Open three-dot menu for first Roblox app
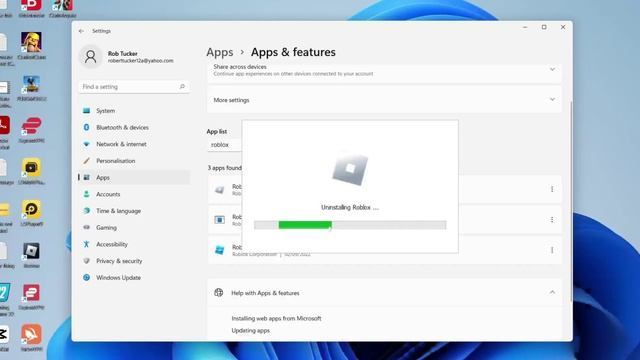The image size is (640, 360). pos(552,189)
